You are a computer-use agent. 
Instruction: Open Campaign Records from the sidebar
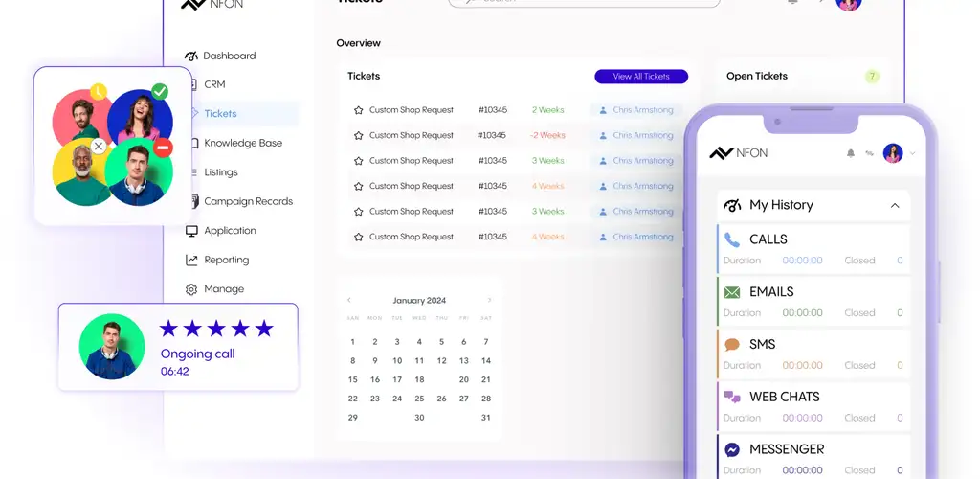[x=248, y=201]
